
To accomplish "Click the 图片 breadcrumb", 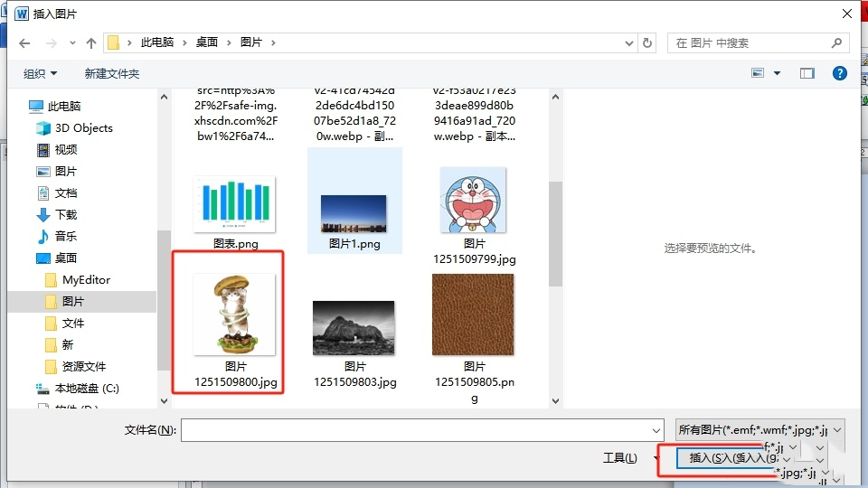I will coord(251,42).
